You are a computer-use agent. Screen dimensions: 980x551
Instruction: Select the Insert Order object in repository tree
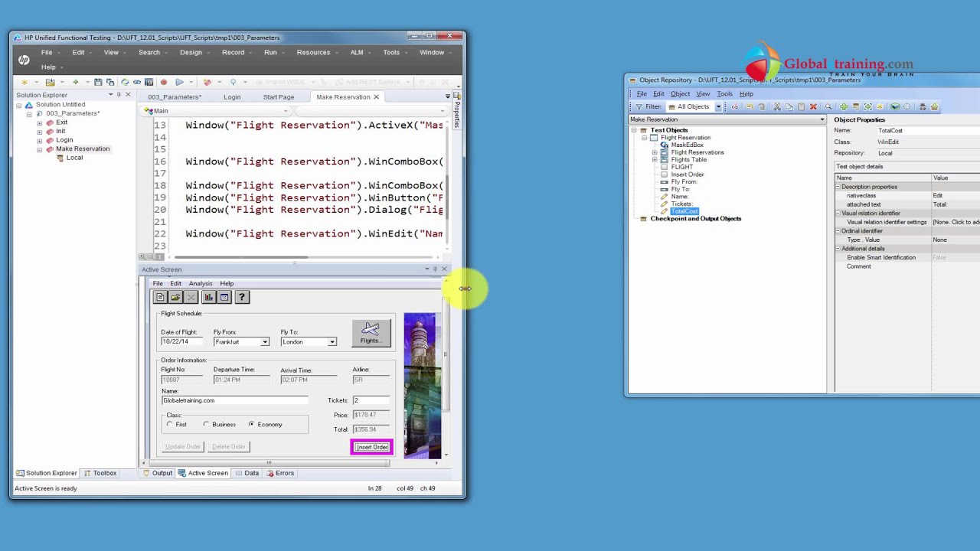click(x=688, y=174)
